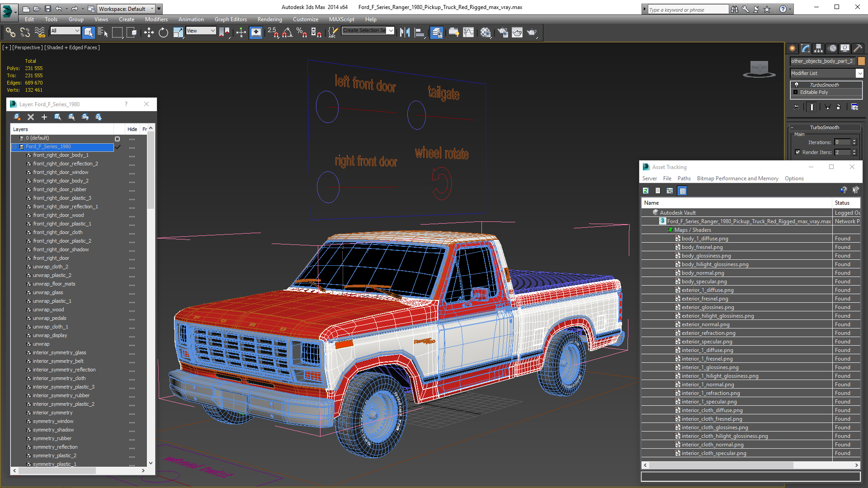Screen dimensions: 868x488
Task: Activate Select and Move tool
Action: [149, 32]
